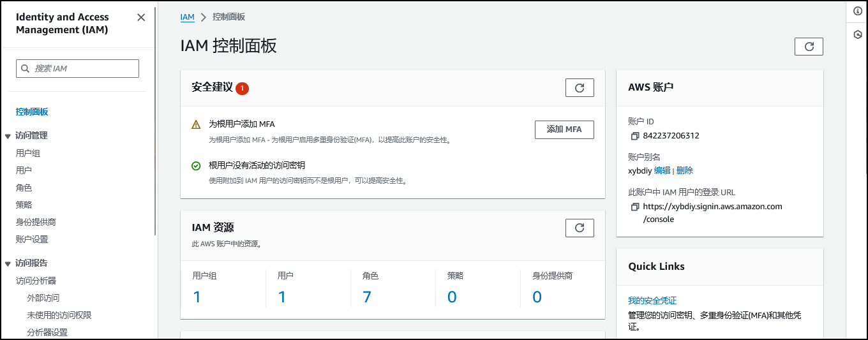Open 账户设置 in the sidebar

(32, 239)
